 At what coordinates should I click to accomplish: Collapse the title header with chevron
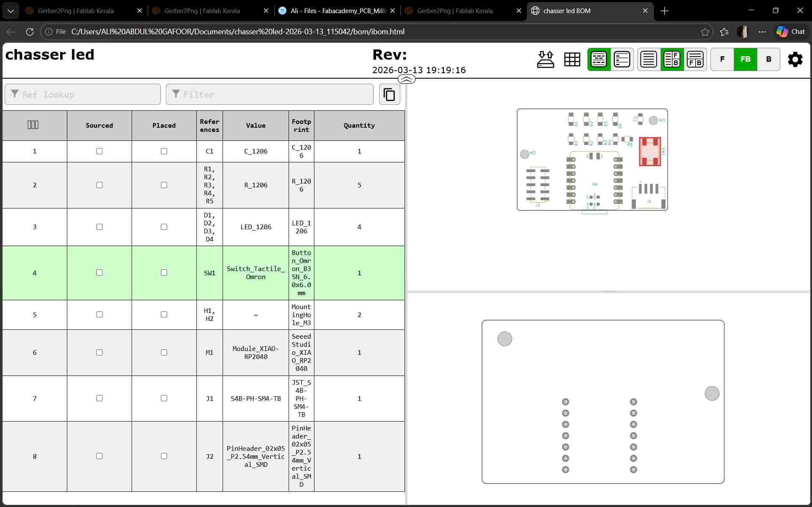[x=407, y=79]
